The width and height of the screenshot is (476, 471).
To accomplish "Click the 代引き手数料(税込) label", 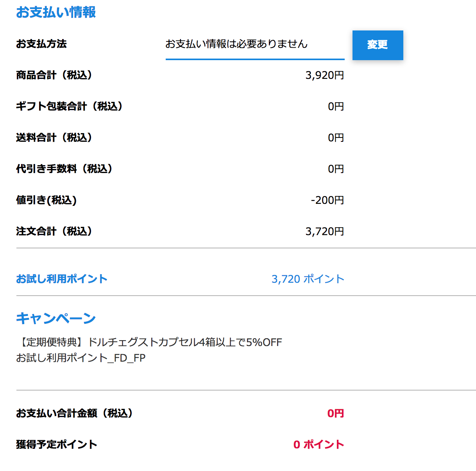I will click(64, 169).
